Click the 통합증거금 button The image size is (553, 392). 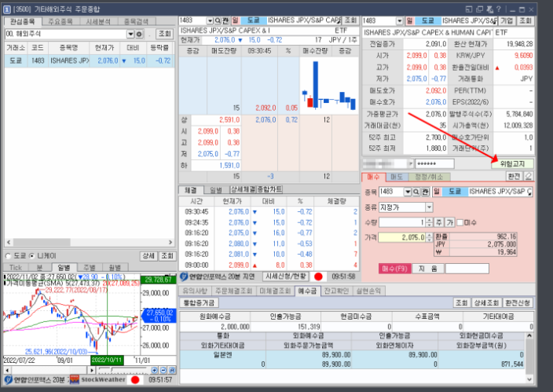point(200,302)
